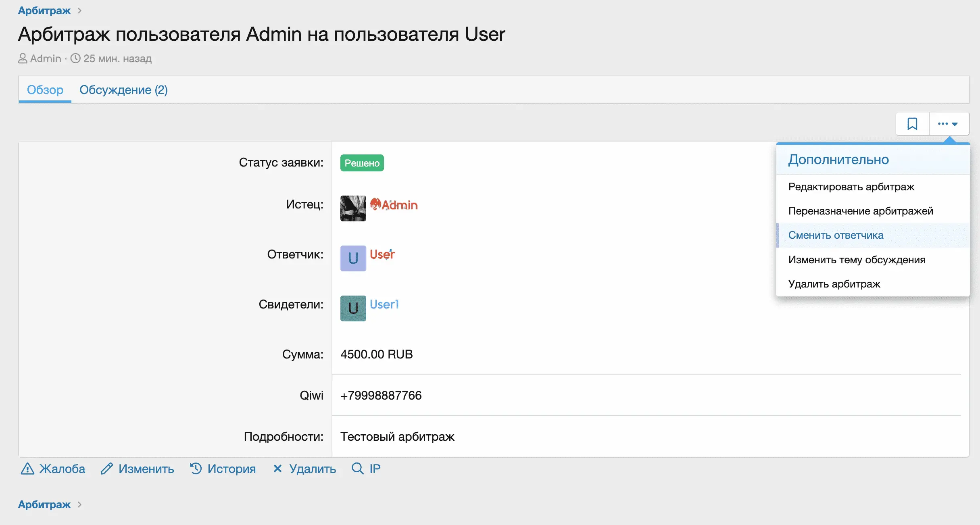
Task: Select the Обзор tab
Action: pos(45,90)
